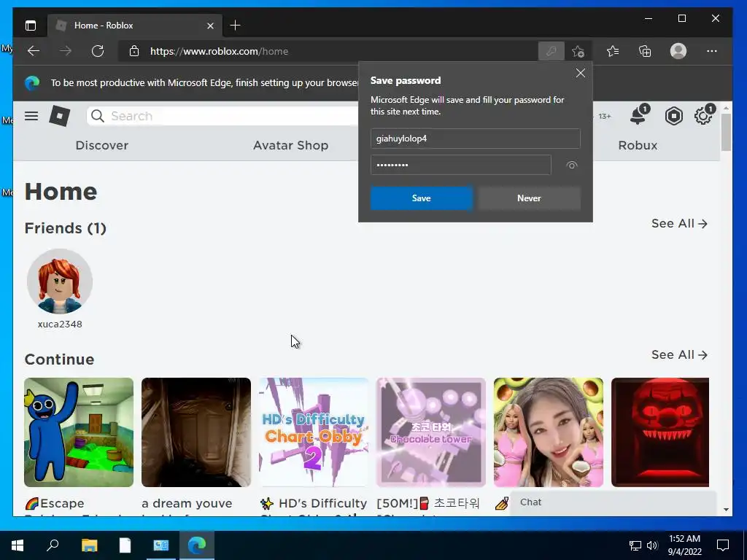This screenshot has width=747, height=560.
Task: Click Never in the password prompt
Action: click(530, 198)
